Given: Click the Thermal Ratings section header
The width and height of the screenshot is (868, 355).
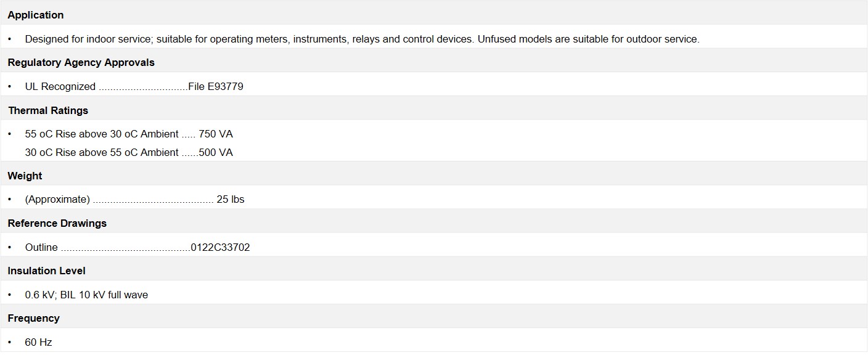Looking at the screenshot, I should tap(48, 110).
